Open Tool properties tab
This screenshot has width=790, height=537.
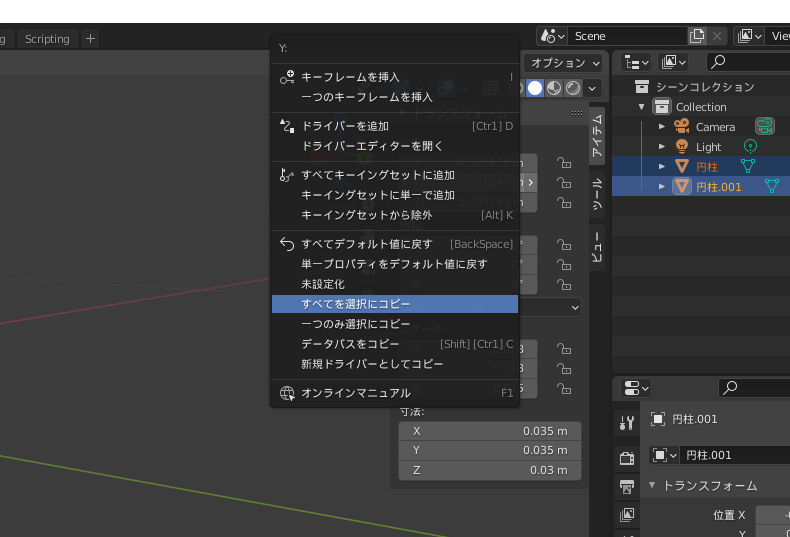pyautogui.click(x=627, y=423)
